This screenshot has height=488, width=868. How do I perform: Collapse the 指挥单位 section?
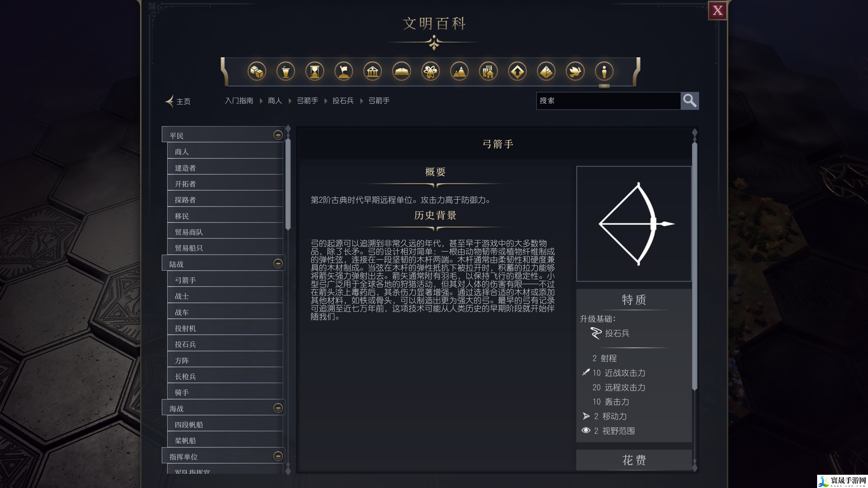[x=278, y=456]
